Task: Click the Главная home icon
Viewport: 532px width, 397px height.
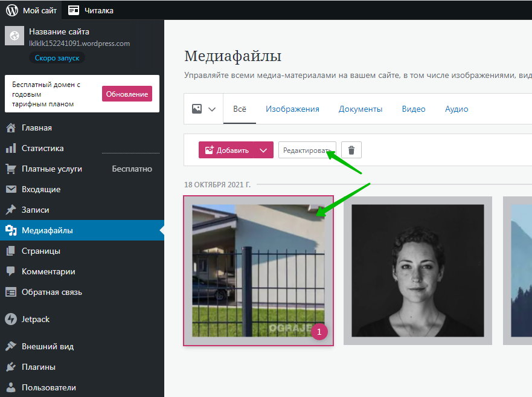Action: pyautogui.click(x=11, y=127)
